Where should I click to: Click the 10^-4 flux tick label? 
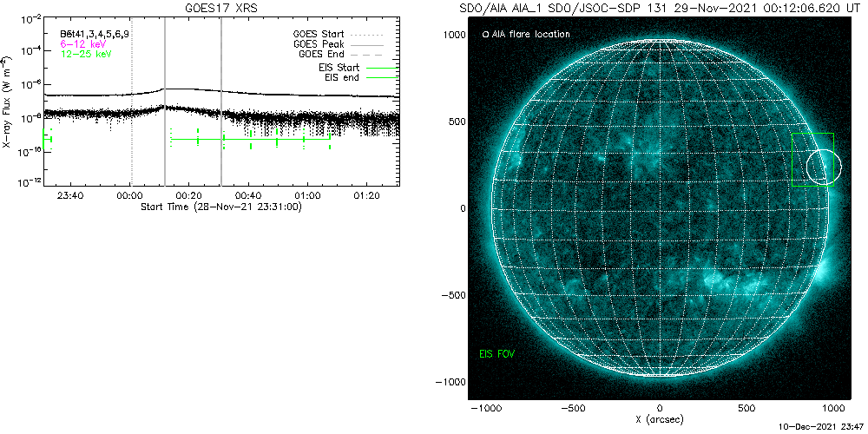pos(30,51)
